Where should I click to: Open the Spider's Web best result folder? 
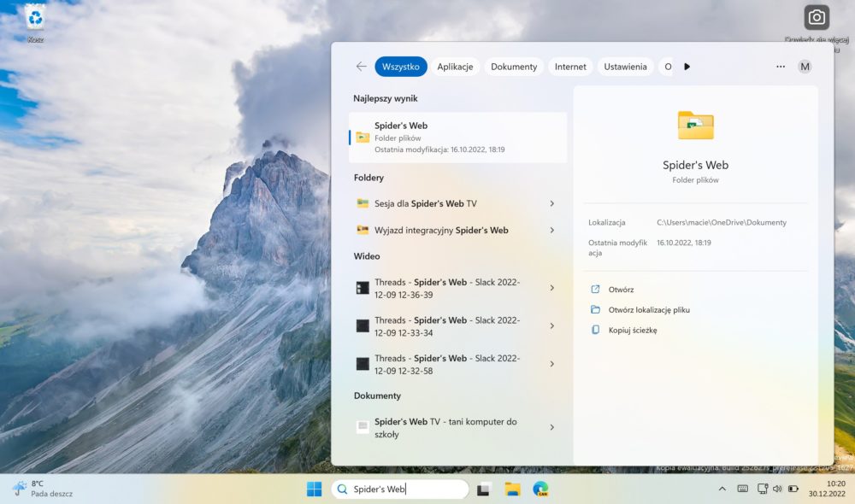point(457,138)
